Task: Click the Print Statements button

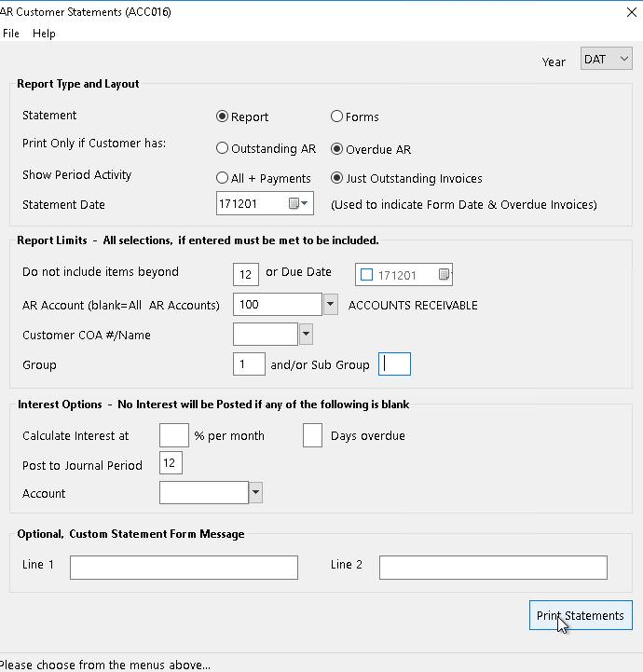Action: click(581, 615)
